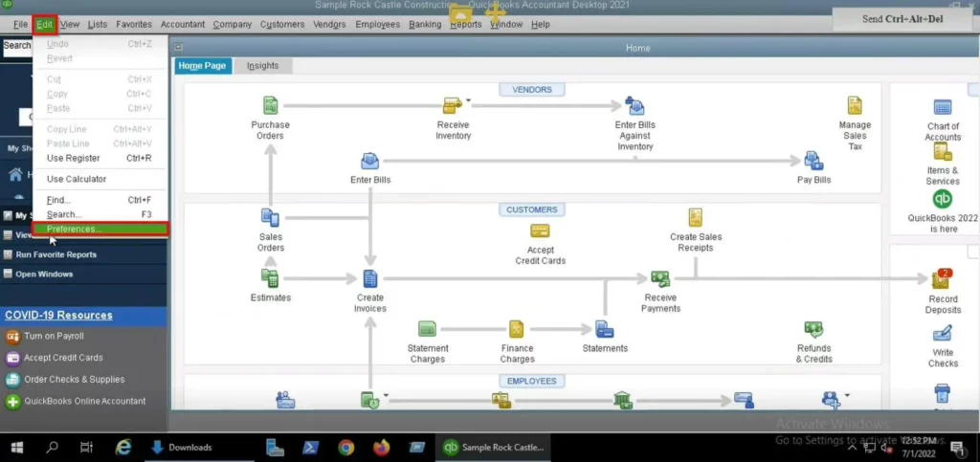Click the VENDORS section button
This screenshot has width=980, height=462.
[x=532, y=90]
